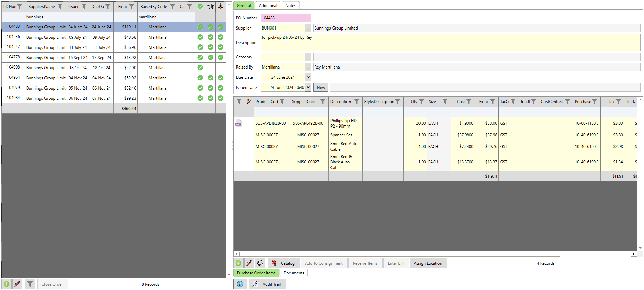Click the Receive Items button
Image resolution: width=644 pixels, height=290 pixels.
(365, 263)
